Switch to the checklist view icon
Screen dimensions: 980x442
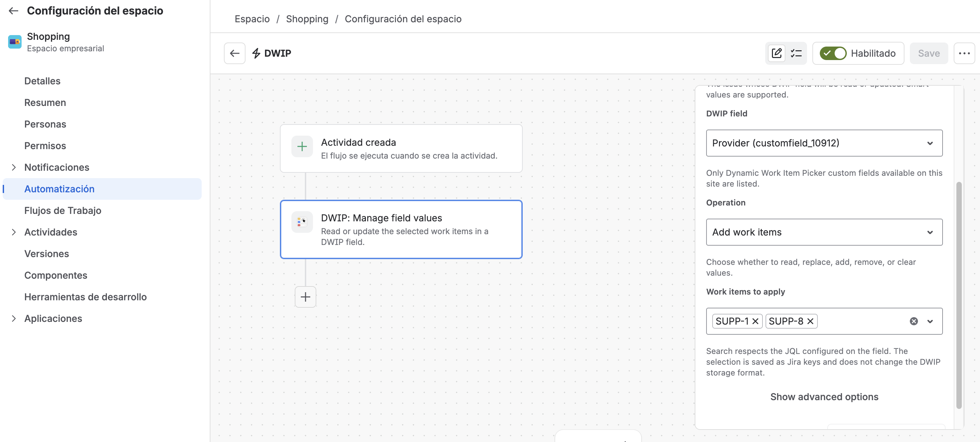click(x=796, y=53)
